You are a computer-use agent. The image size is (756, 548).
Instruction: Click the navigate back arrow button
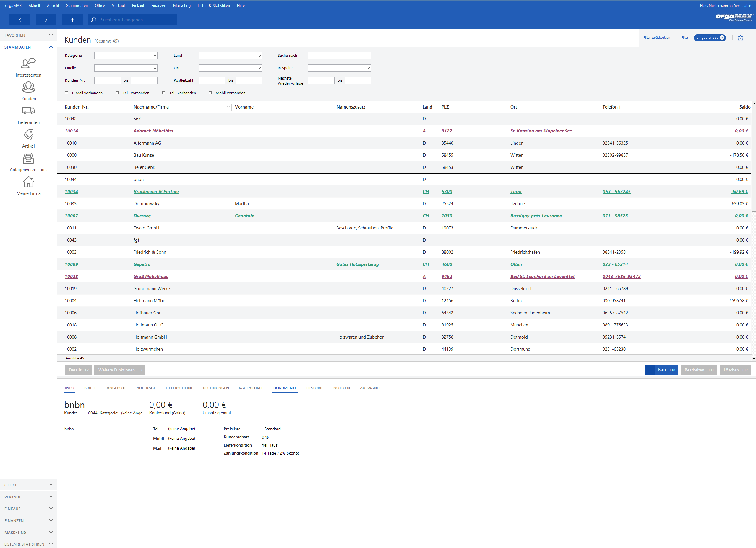pyautogui.click(x=20, y=20)
